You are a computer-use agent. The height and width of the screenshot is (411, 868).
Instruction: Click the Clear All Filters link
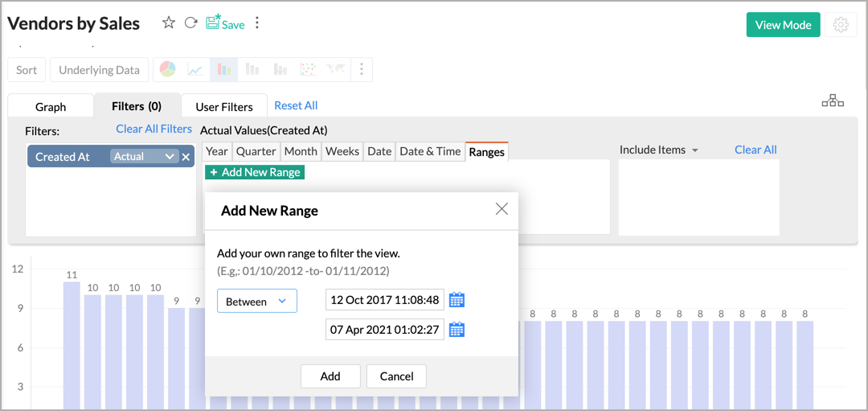click(154, 129)
